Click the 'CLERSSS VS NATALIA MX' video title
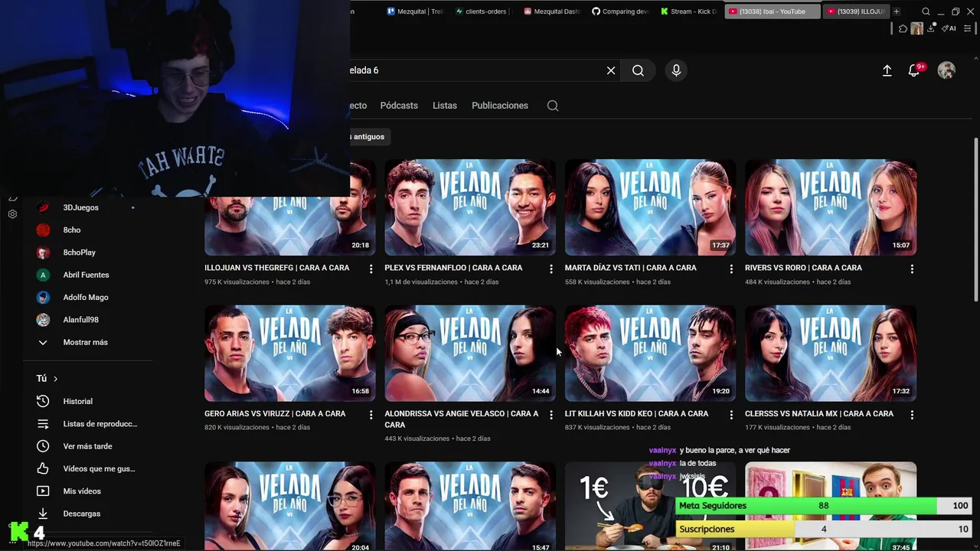This screenshot has height=551, width=980. (818, 413)
